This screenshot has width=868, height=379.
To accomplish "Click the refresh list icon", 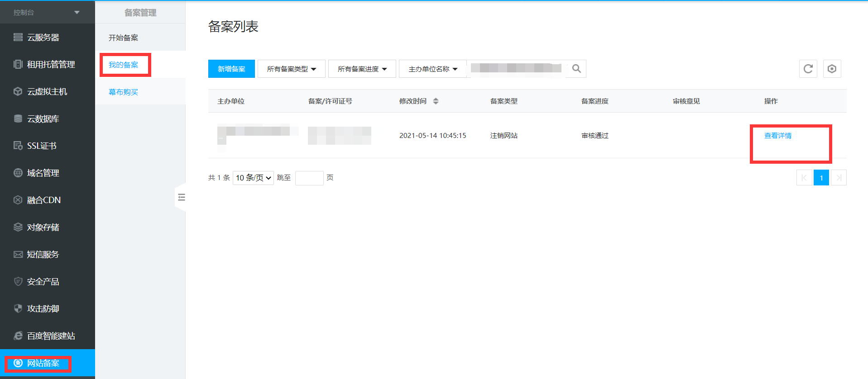I will click(x=808, y=69).
